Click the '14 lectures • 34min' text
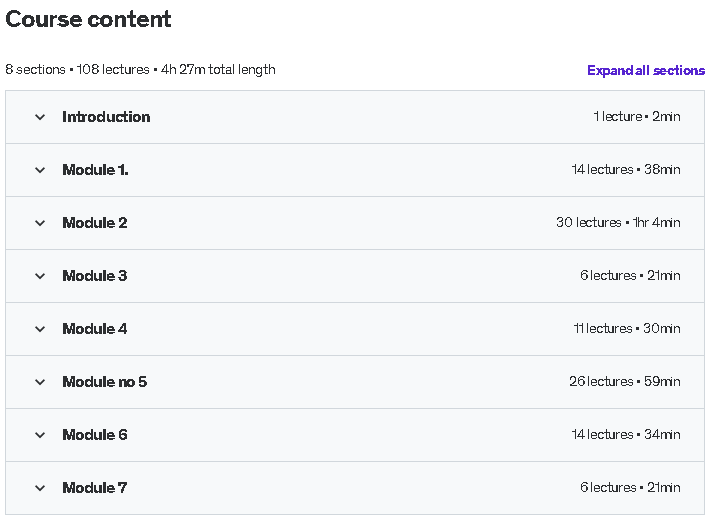The width and height of the screenshot is (705, 515). tap(626, 434)
